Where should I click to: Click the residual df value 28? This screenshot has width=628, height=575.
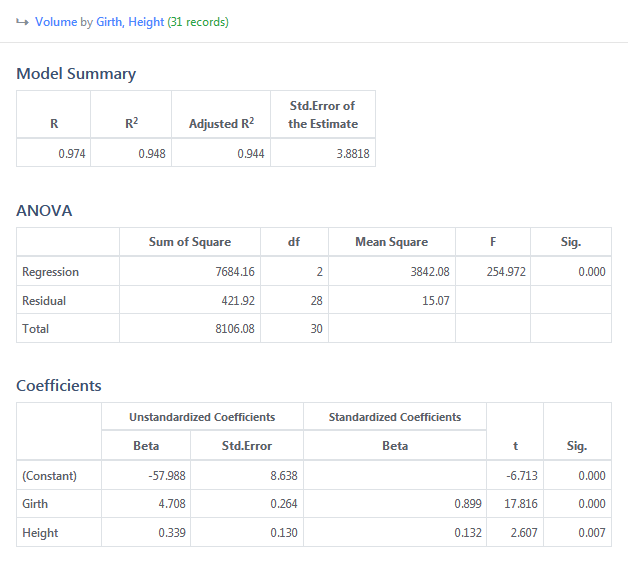316,301
